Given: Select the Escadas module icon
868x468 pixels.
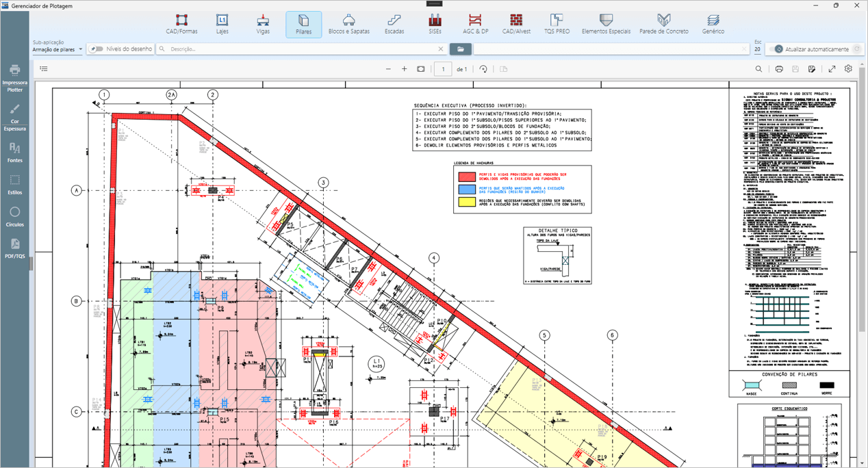Looking at the screenshot, I should pos(394,25).
